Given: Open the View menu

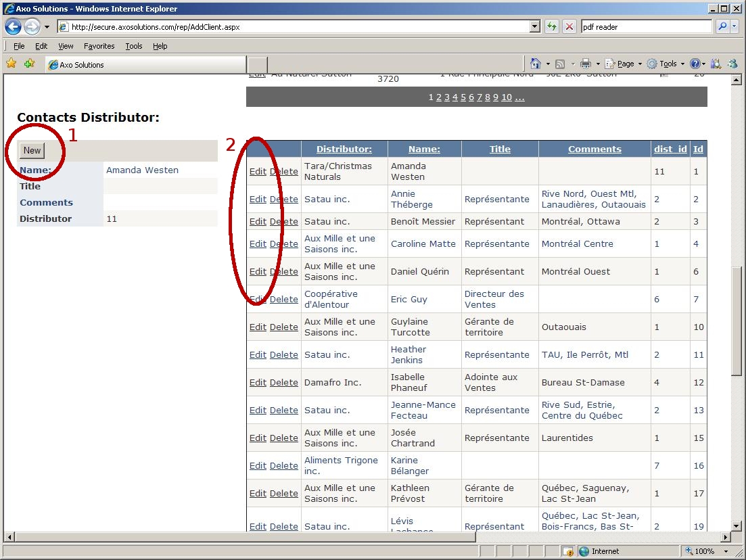Looking at the screenshot, I should pos(66,46).
